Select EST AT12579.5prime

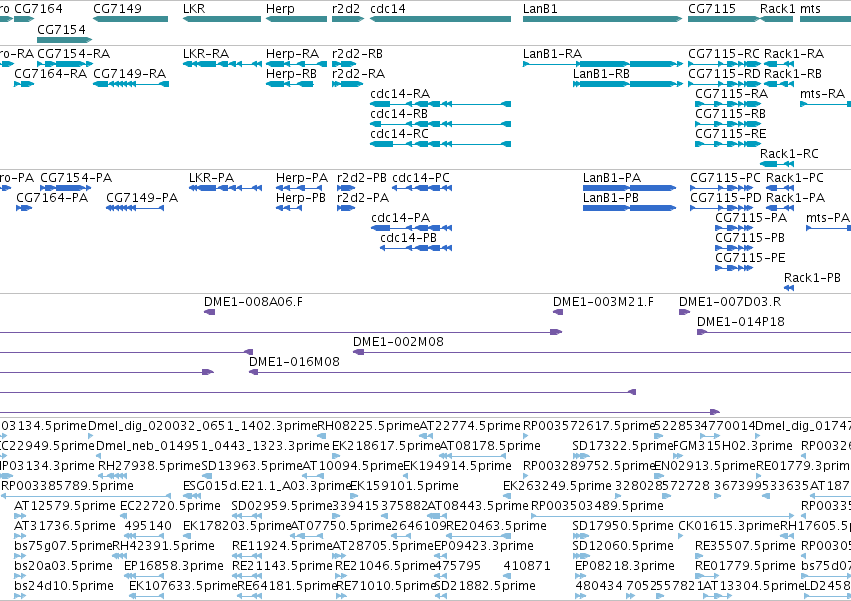20,516
